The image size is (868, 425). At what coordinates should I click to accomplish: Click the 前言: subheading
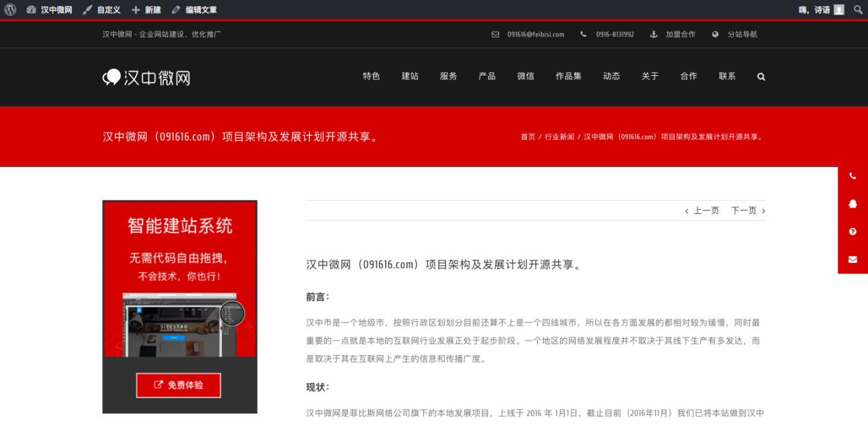pos(317,297)
